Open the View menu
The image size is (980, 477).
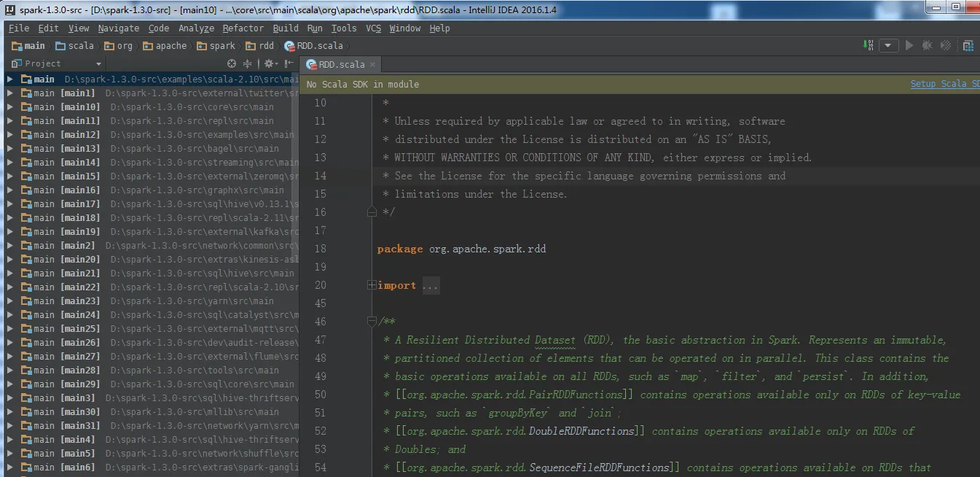79,28
